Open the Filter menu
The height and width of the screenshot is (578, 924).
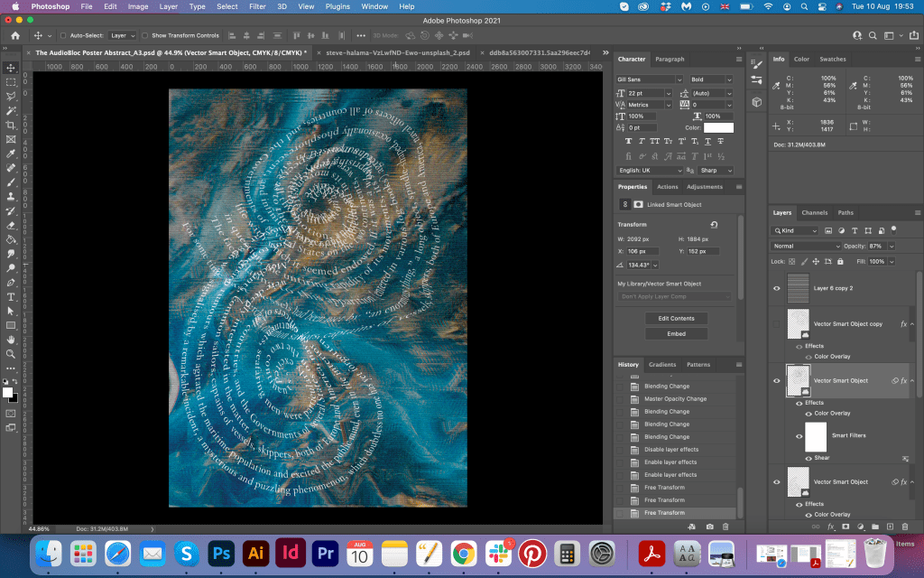(257, 6)
